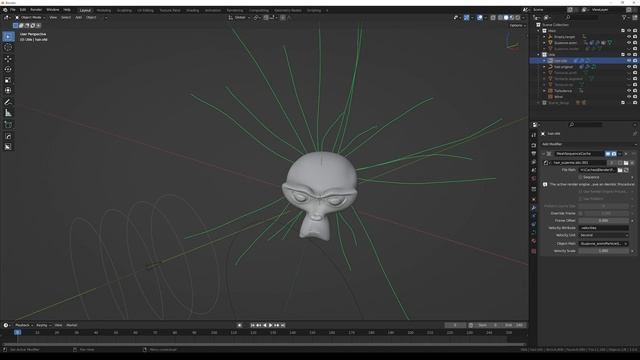Open the World properties tab
640x360 pixels.
(x=533, y=178)
